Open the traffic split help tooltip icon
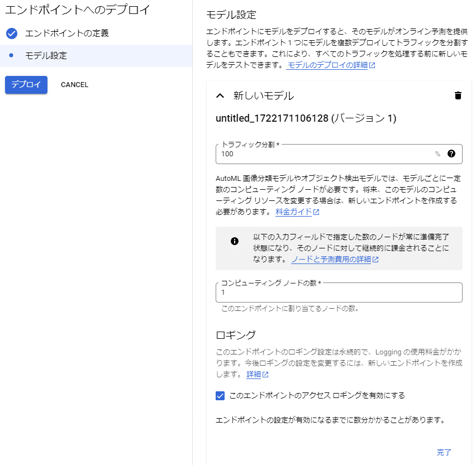The height and width of the screenshot is (465, 476). click(x=451, y=154)
